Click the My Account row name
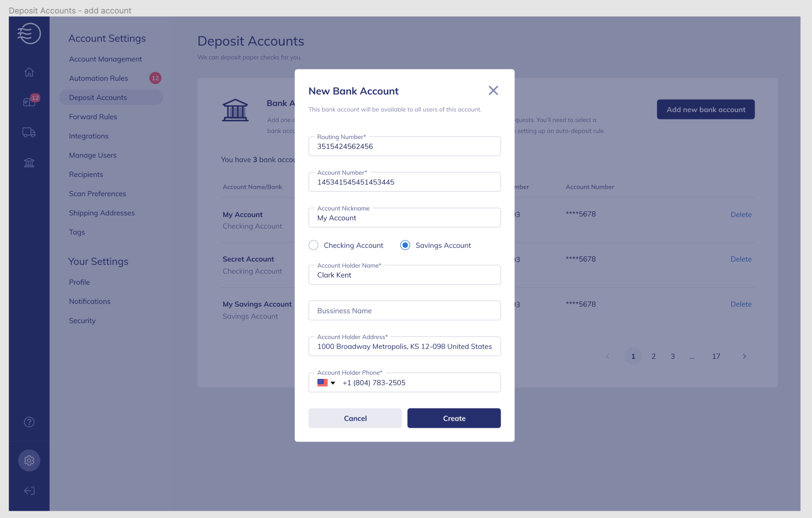 click(x=243, y=214)
